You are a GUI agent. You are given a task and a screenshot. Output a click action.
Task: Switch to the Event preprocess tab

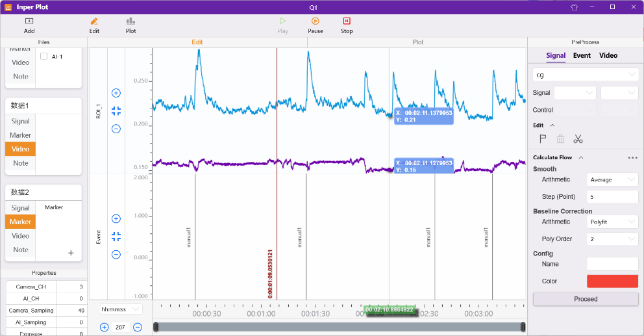pos(582,55)
